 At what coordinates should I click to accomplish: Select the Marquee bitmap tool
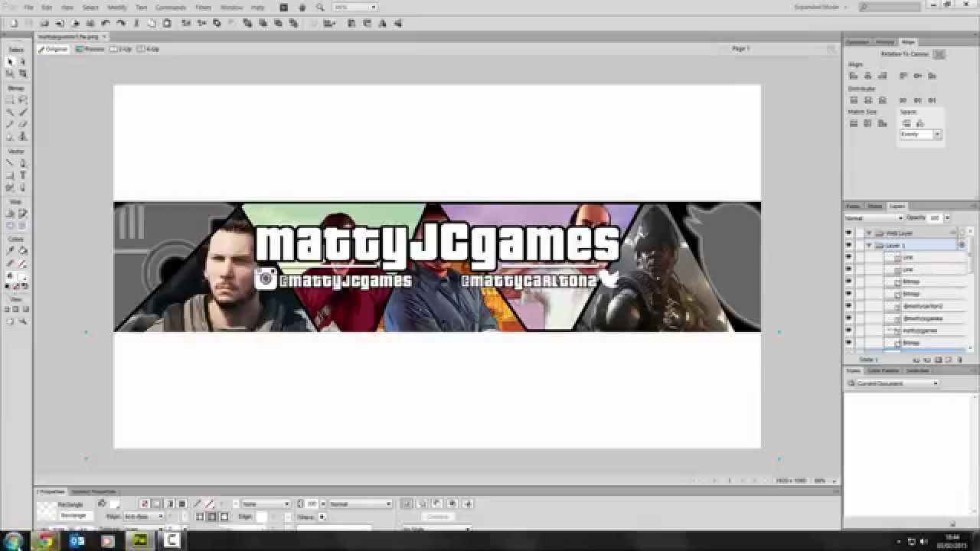tap(10, 99)
